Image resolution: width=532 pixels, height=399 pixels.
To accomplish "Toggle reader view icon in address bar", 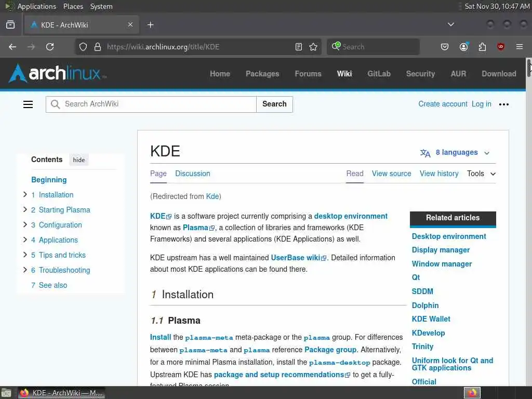I will click(299, 47).
